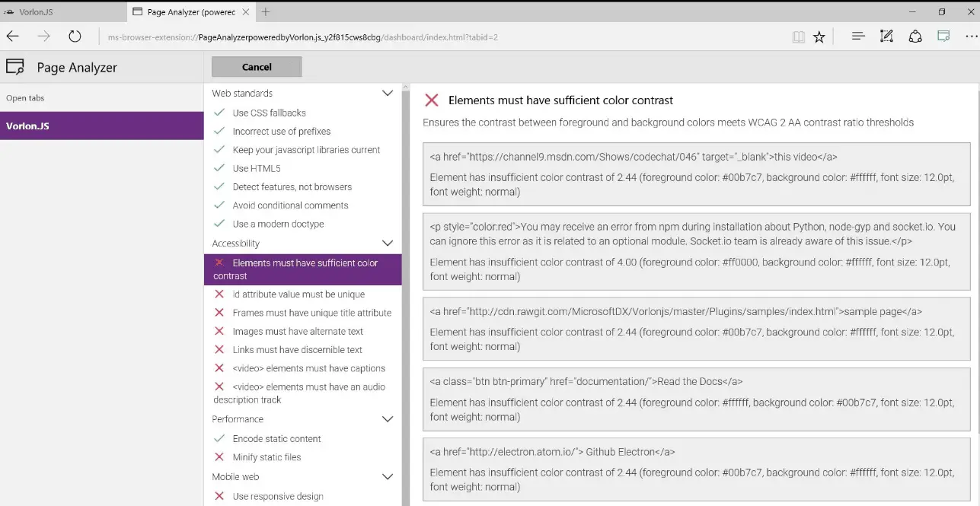Click checkmark icon beside Use HTML5

click(x=219, y=168)
